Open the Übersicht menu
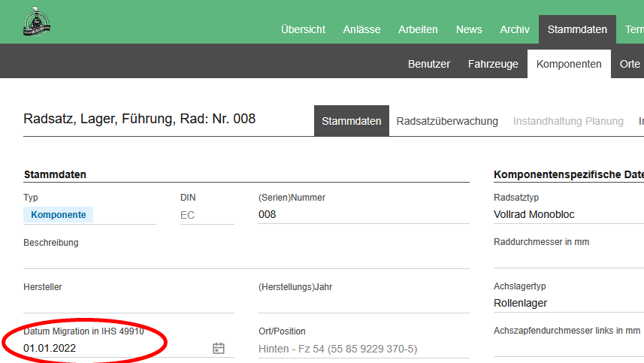Image resolution: width=644 pixels, height=363 pixels. point(303,29)
